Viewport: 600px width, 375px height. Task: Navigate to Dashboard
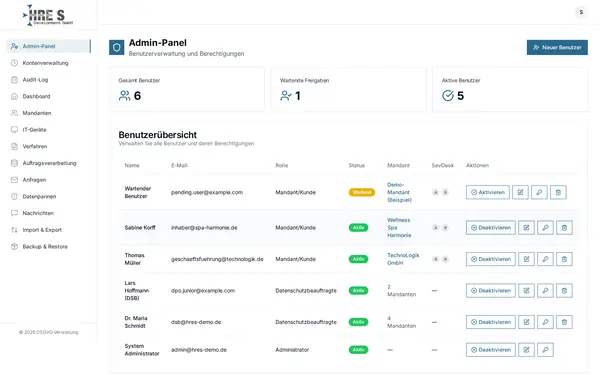[49, 96]
